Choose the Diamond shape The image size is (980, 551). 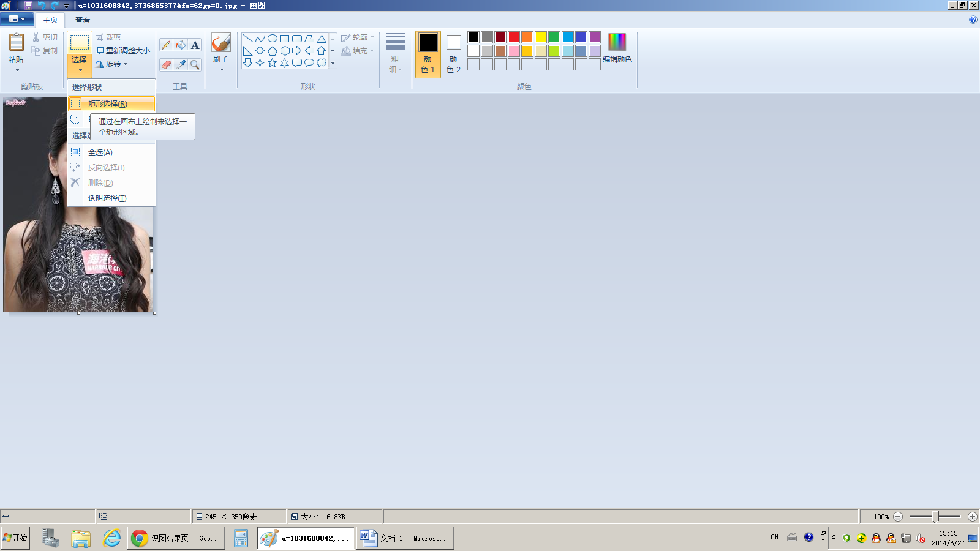click(260, 51)
